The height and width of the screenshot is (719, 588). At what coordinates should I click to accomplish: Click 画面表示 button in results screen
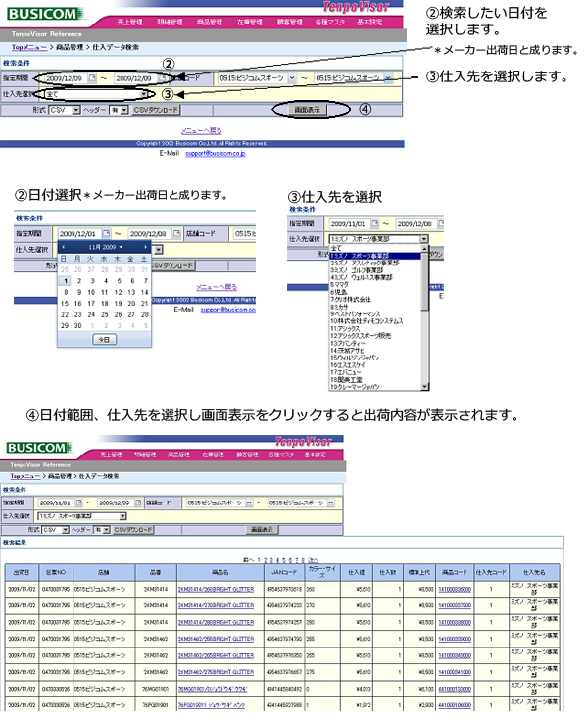[262, 530]
